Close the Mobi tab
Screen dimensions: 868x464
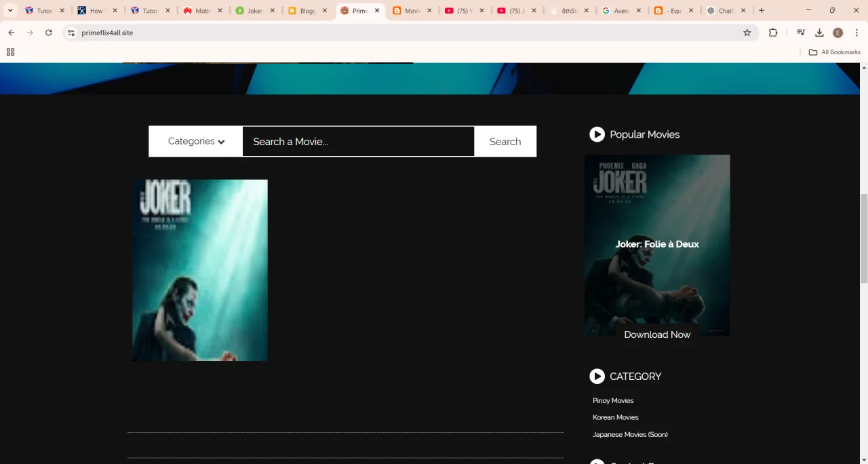point(220,11)
